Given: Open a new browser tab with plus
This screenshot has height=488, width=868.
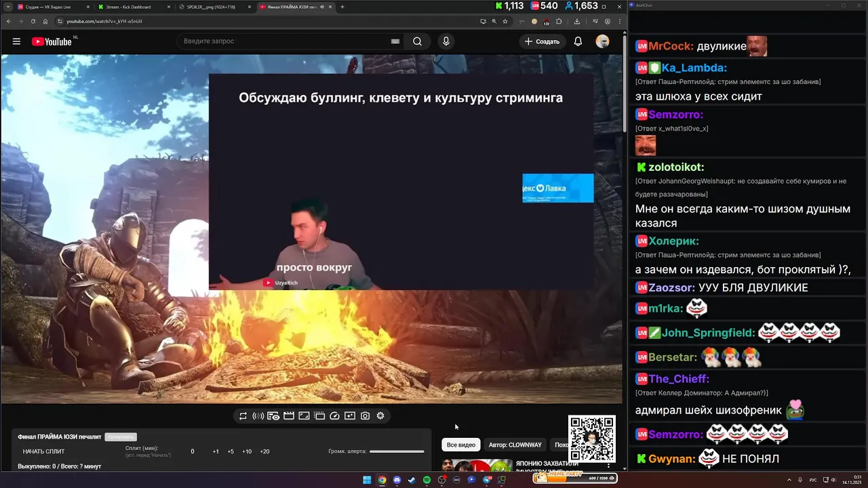Looking at the screenshot, I should 342,7.
